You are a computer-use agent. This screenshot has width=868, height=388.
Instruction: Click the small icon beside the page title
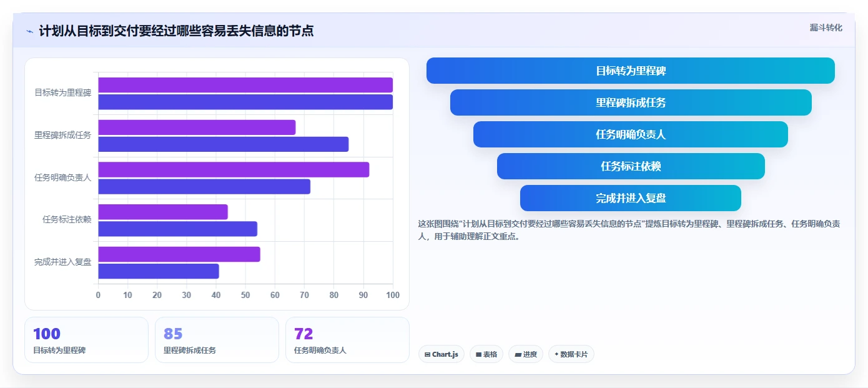tap(29, 31)
